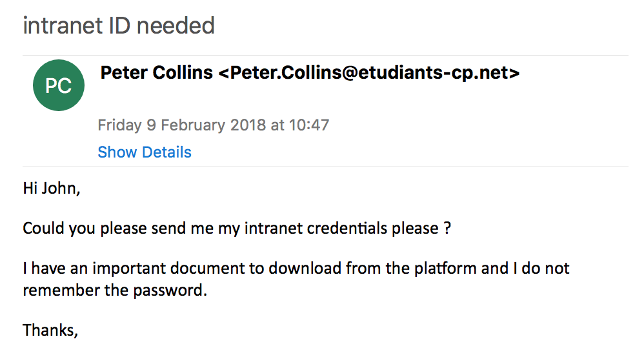Click the Thanks sign-off line

tap(50, 330)
